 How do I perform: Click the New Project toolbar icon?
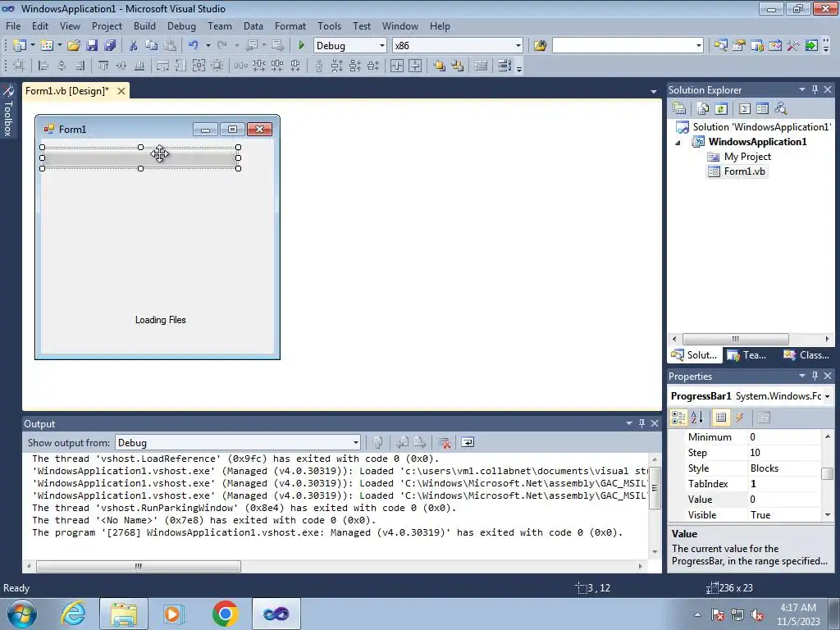20,46
